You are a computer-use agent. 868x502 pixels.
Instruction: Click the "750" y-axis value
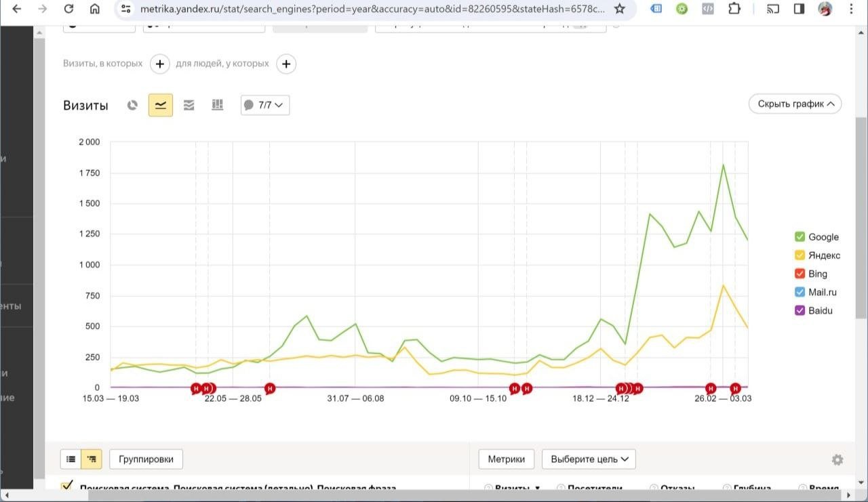(92, 295)
